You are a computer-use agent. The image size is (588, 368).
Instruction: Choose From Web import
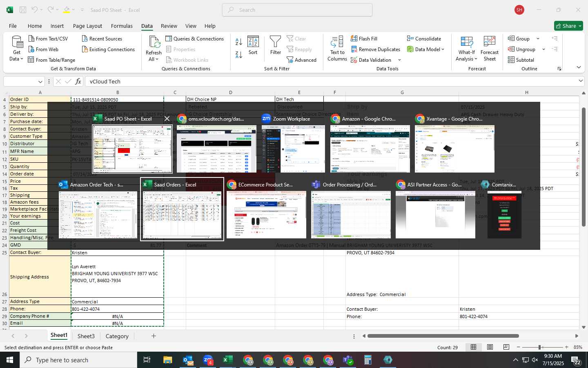[43, 49]
